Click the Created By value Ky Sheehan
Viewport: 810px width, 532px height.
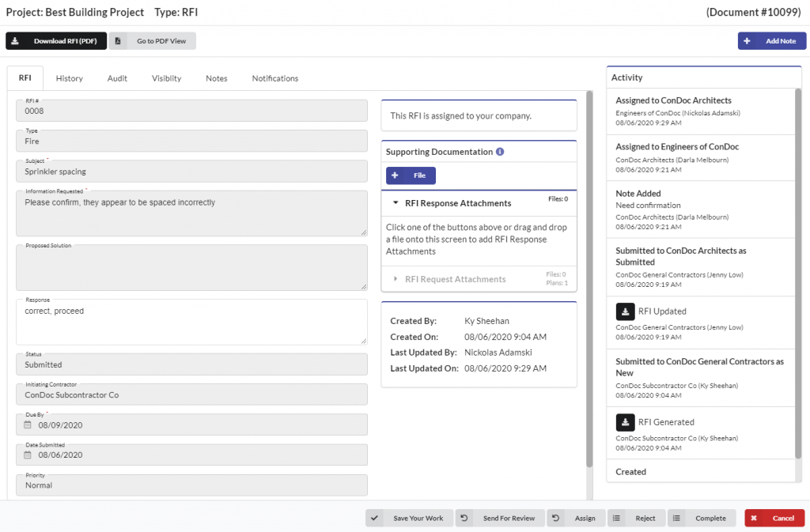click(486, 321)
